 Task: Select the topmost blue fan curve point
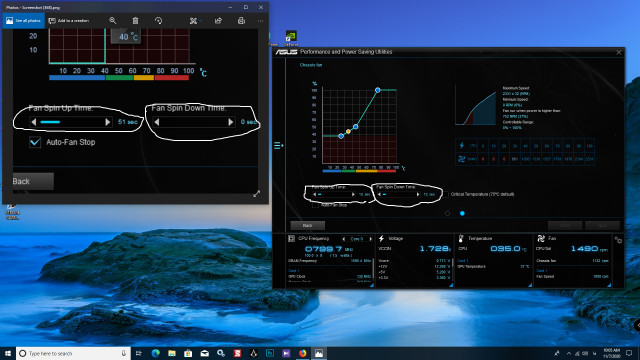[x=378, y=90]
